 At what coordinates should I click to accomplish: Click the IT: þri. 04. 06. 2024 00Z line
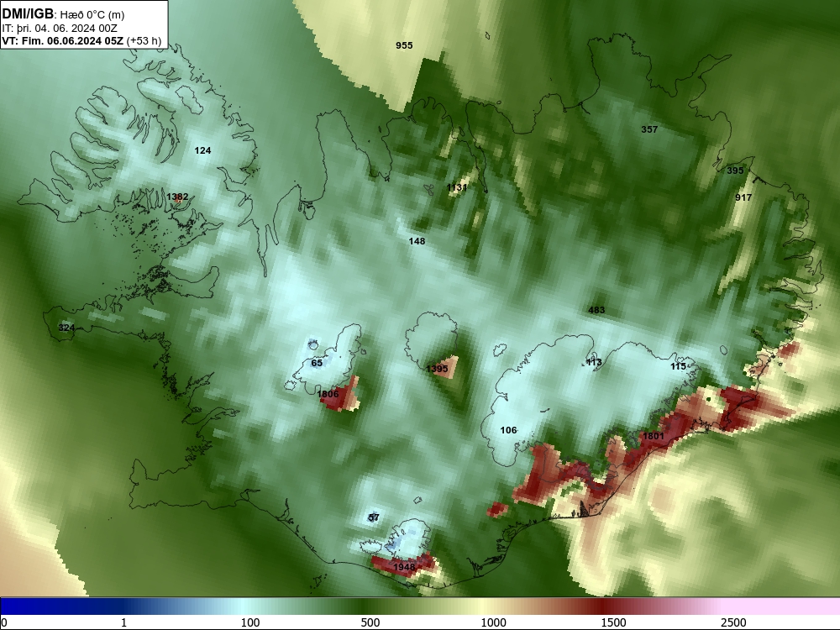pos(59,29)
